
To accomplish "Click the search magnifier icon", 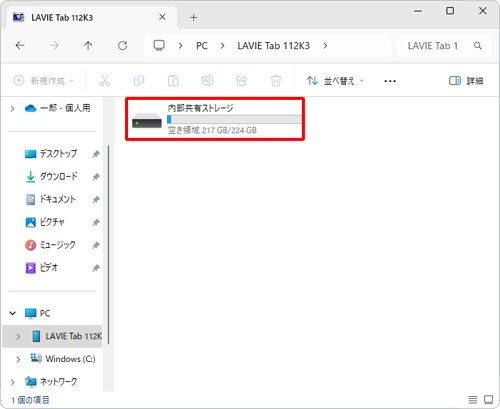I will [478, 46].
